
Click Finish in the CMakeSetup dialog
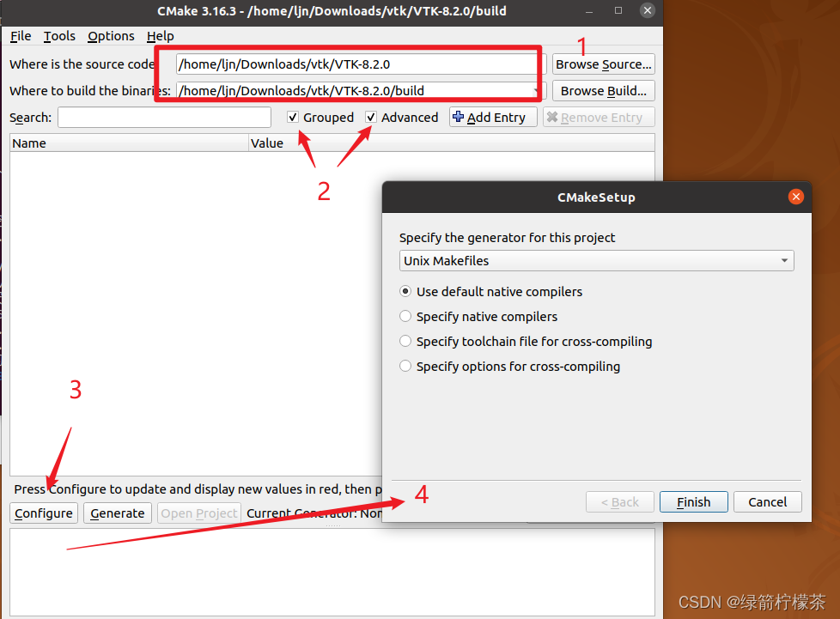[x=694, y=501]
